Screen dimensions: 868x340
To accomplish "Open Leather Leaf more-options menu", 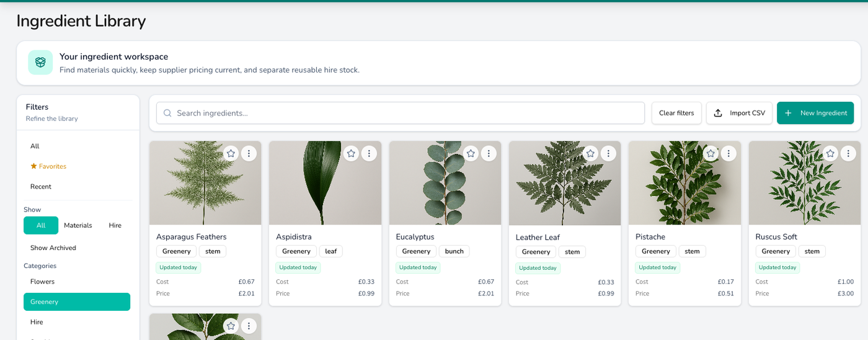I will (x=608, y=153).
